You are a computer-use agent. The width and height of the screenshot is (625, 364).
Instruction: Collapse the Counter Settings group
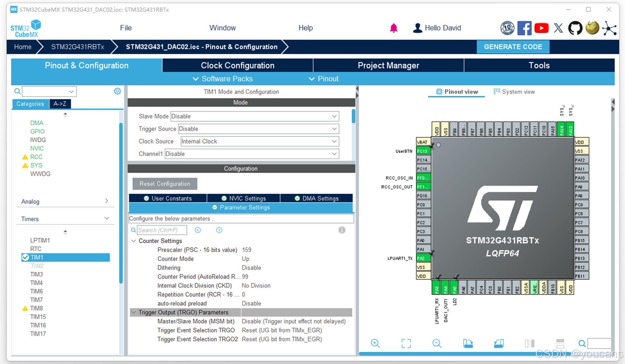pyautogui.click(x=134, y=241)
